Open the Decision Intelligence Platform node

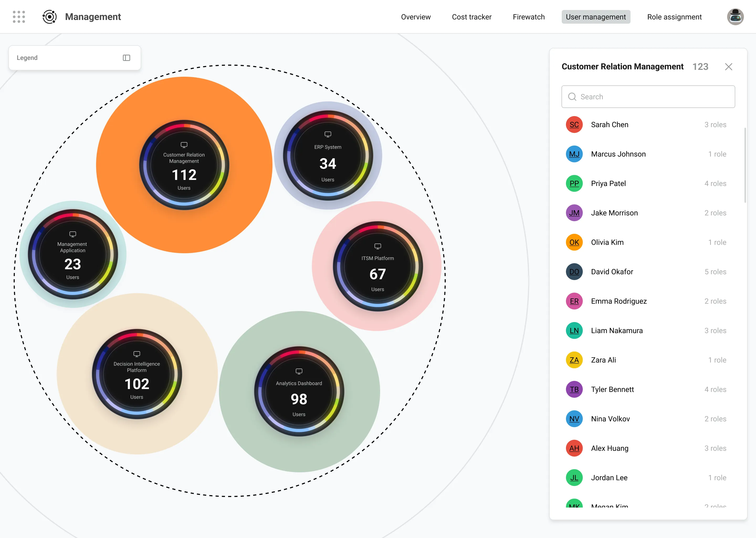point(137,374)
